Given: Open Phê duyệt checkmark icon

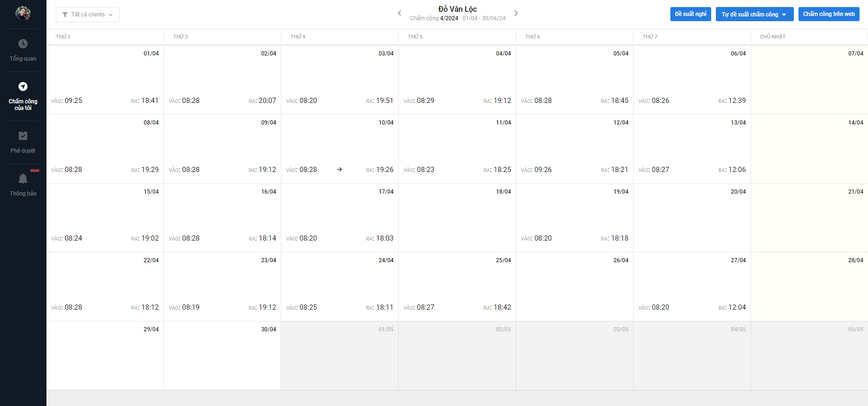Looking at the screenshot, I should 23,136.
